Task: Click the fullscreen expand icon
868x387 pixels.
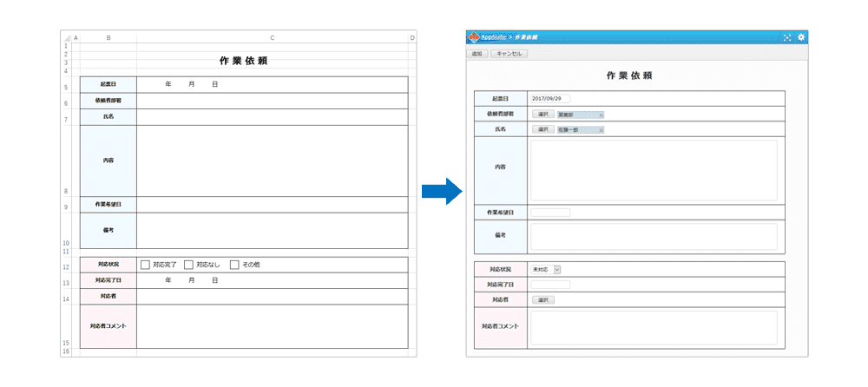Action: click(x=787, y=37)
